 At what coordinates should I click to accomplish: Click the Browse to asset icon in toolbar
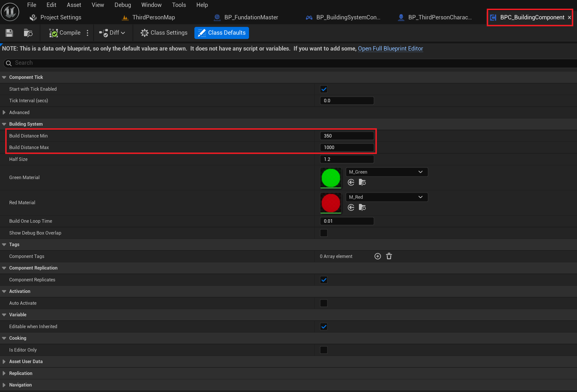(28, 33)
